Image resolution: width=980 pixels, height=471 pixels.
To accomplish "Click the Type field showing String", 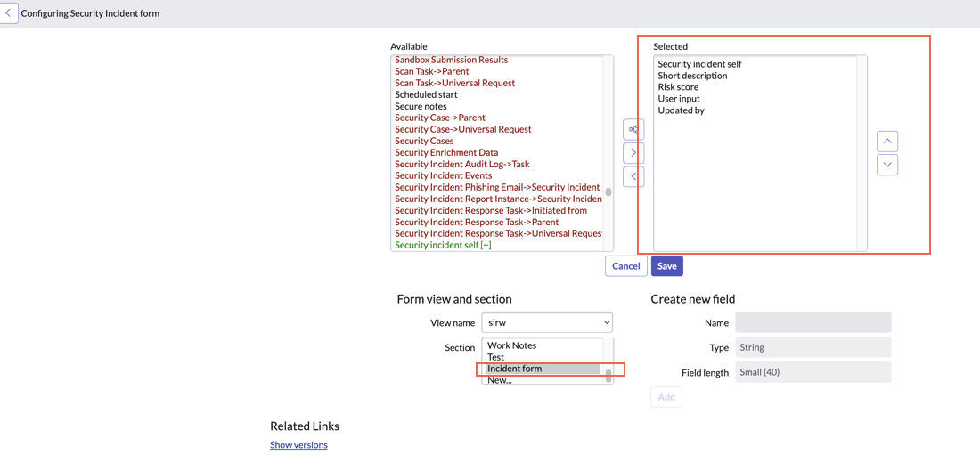I will point(813,347).
